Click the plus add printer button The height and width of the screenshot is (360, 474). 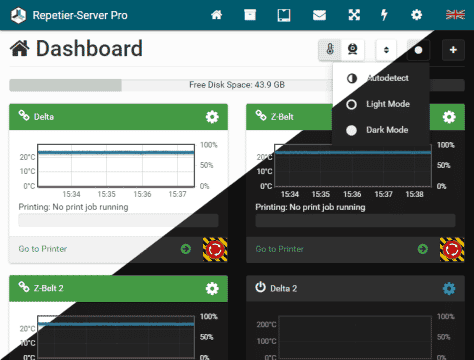453,50
